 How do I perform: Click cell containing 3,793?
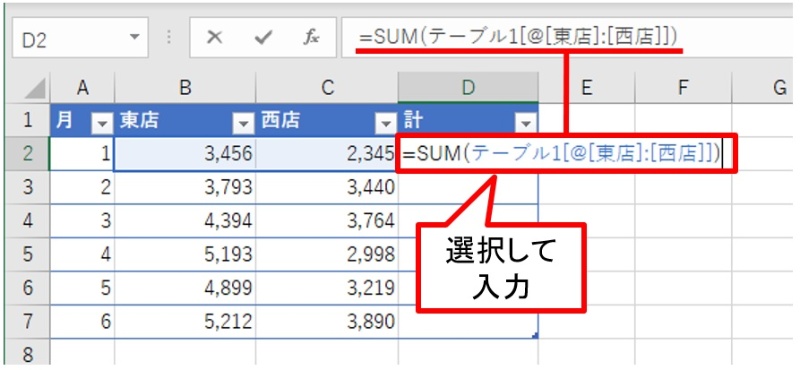pos(186,187)
